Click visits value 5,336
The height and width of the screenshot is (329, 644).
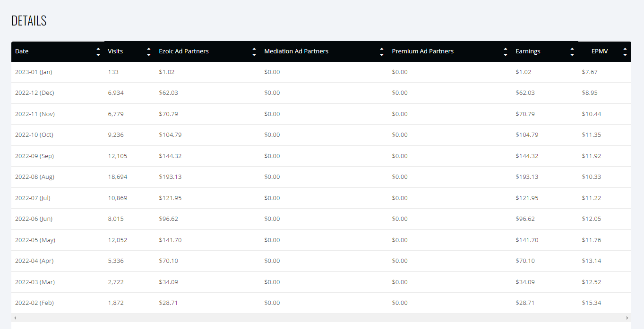[116, 261]
